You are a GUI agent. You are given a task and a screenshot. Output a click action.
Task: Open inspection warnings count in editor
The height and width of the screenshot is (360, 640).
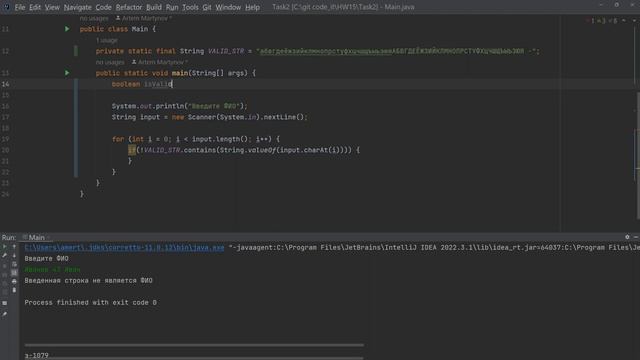tap(602, 20)
